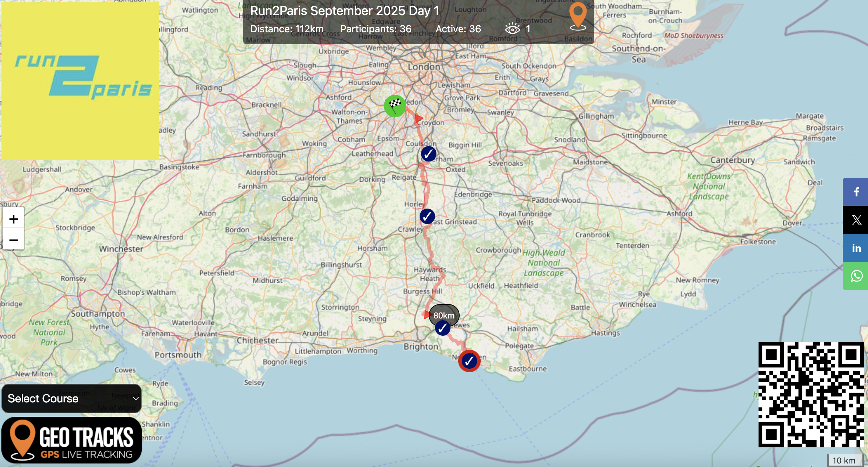
Task: Share on Facebook
Action: point(855,192)
